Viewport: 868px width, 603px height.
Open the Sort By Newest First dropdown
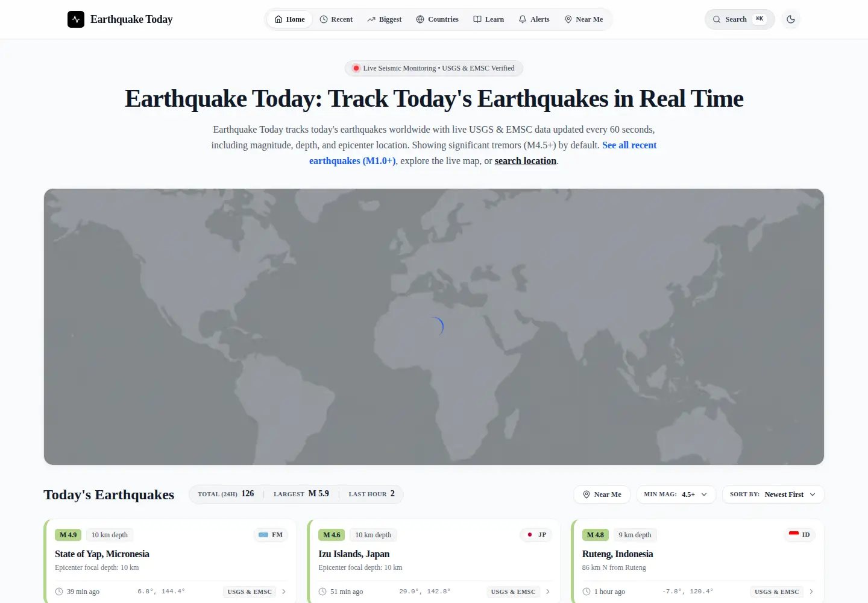(773, 494)
